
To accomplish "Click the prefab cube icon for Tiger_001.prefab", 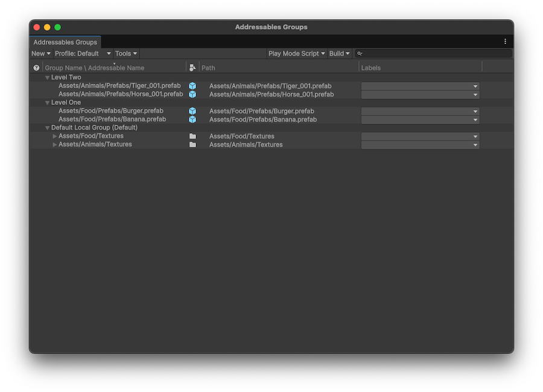I will tap(192, 86).
